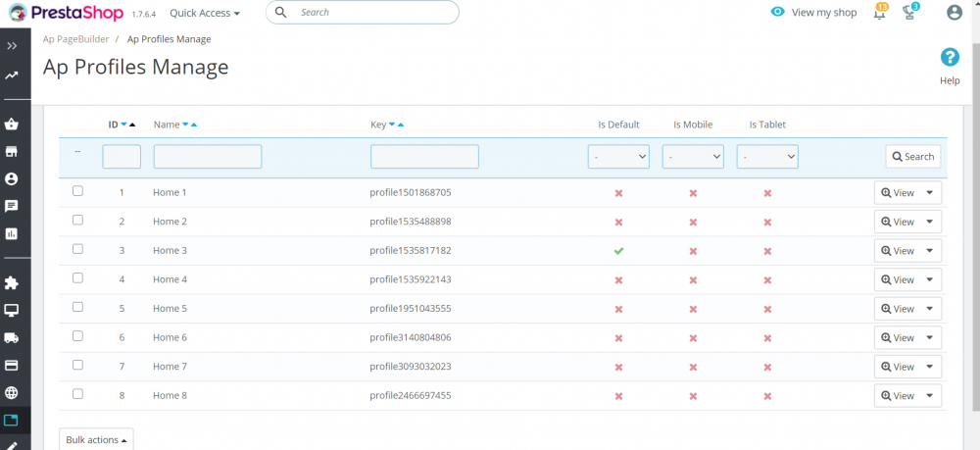Open the Payment card icon in sidebar
Screen dimensions: 980x450
(11, 366)
